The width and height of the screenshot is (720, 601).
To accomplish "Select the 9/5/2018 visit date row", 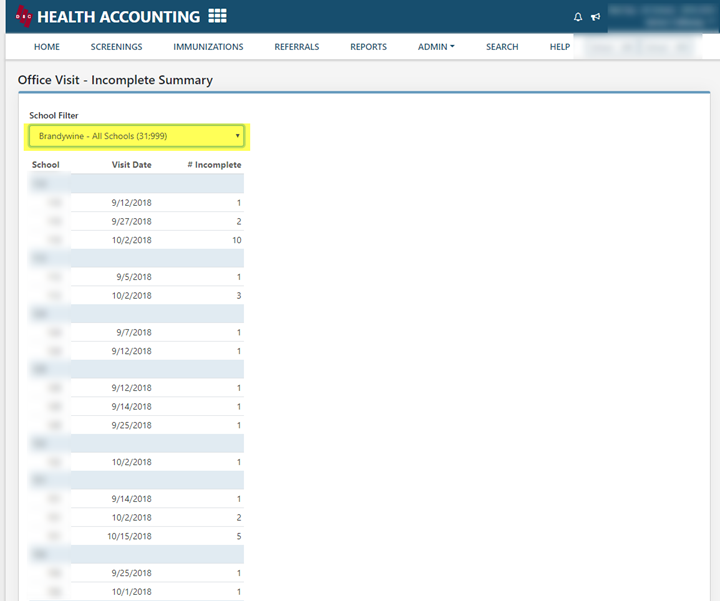I will point(136,277).
